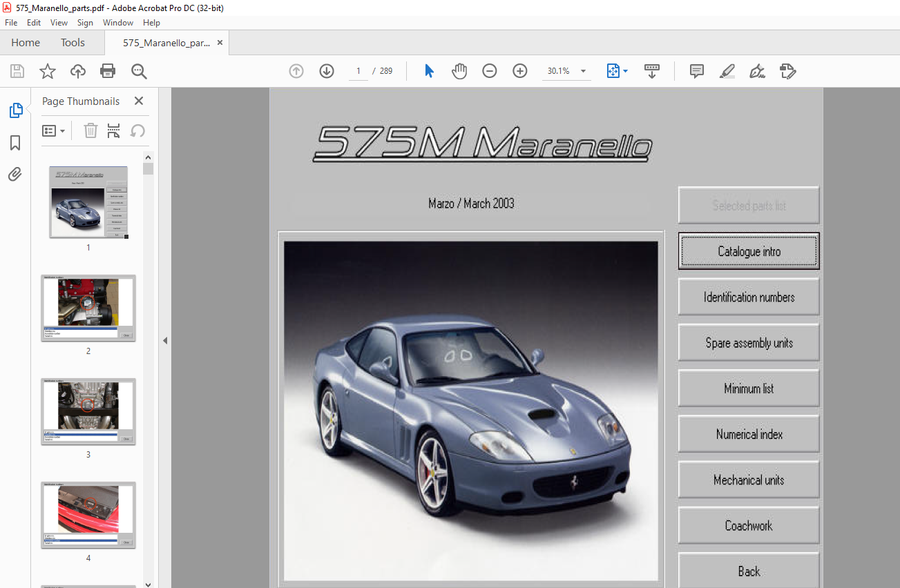Upload file to cloud icon

[x=78, y=71]
